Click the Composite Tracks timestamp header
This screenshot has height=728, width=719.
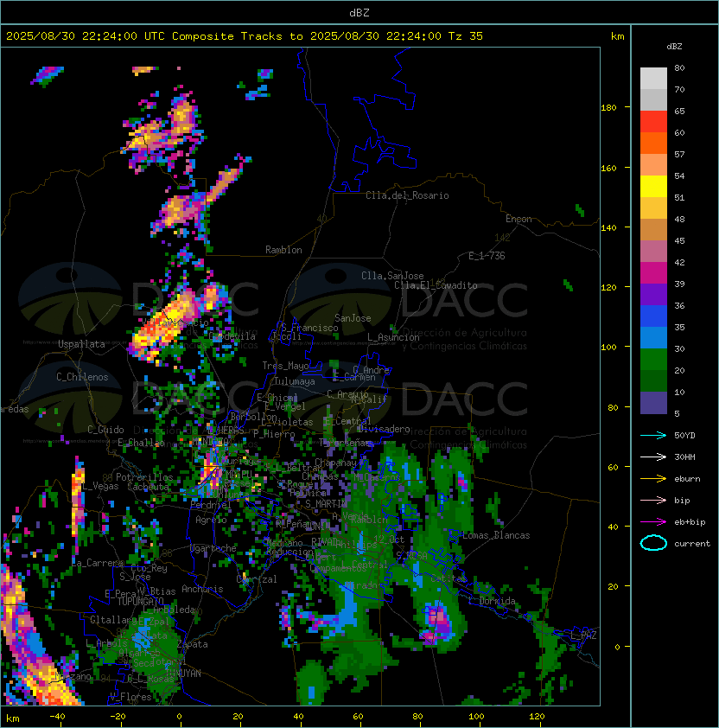(x=245, y=35)
